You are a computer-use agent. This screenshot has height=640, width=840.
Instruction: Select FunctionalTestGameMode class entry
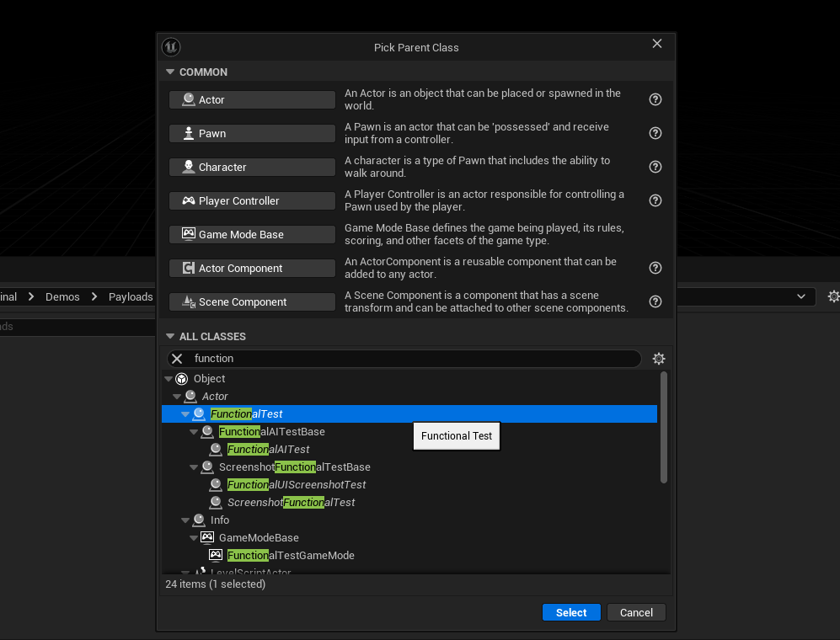point(290,556)
